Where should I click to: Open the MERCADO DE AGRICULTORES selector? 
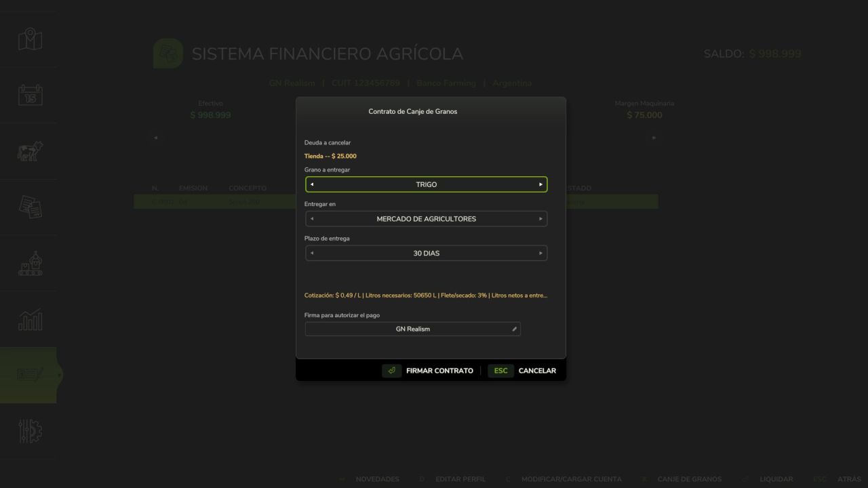pyautogui.click(x=426, y=219)
